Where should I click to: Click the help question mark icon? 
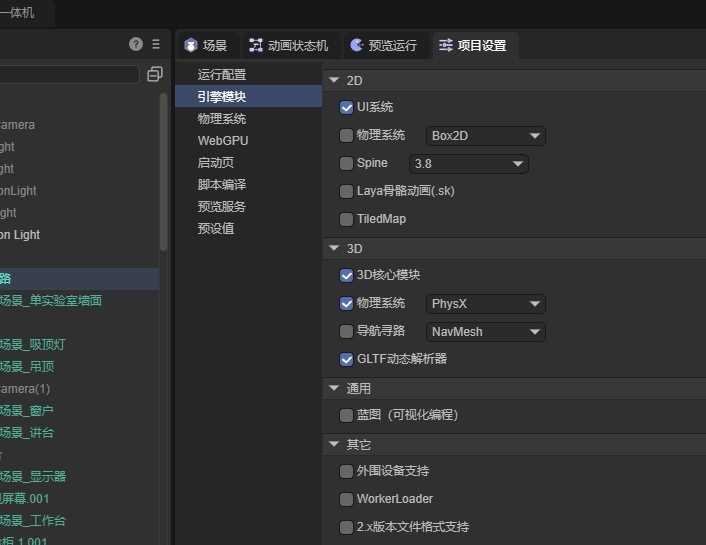pyautogui.click(x=136, y=45)
